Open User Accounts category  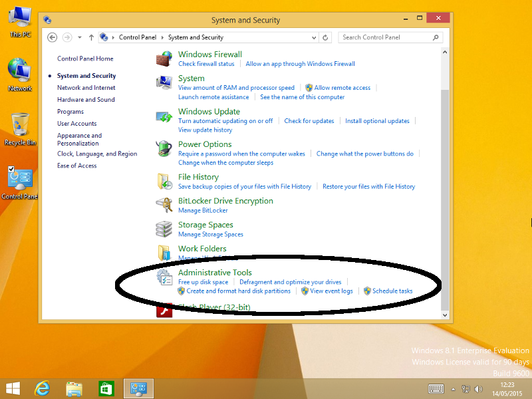coord(76,124)
